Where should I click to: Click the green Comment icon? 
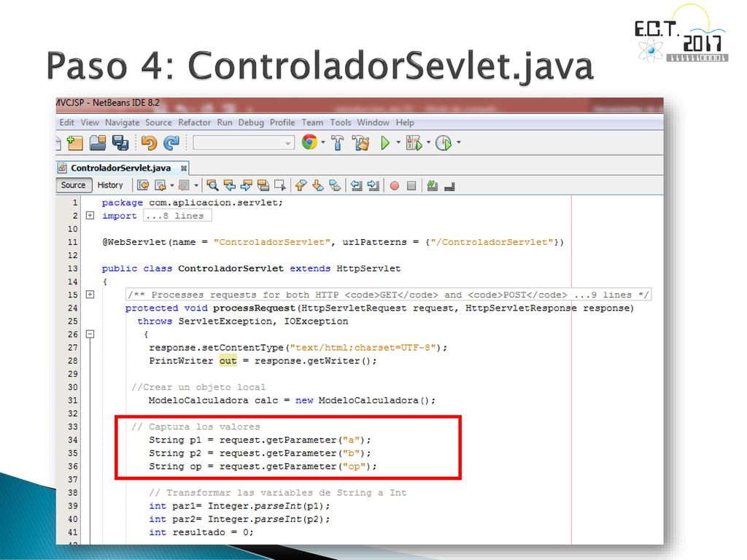(x=433, y=185)
